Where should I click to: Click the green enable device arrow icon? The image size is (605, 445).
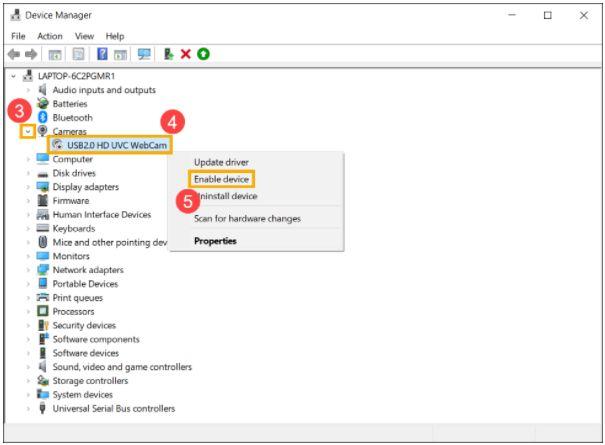coord(203,54)
